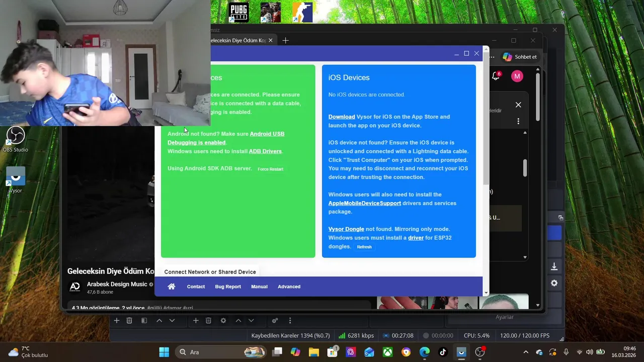Open Windows Start menu

coord(164,352)
